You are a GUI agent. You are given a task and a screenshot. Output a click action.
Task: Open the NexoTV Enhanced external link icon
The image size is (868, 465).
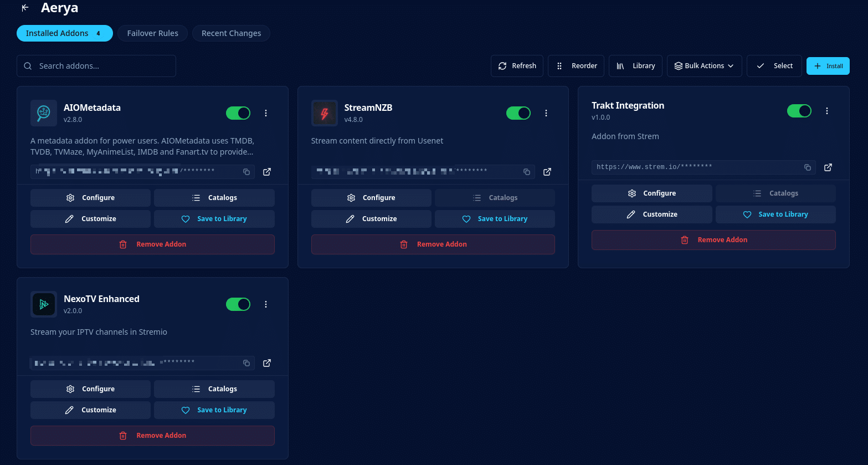(x=267, y=363)
